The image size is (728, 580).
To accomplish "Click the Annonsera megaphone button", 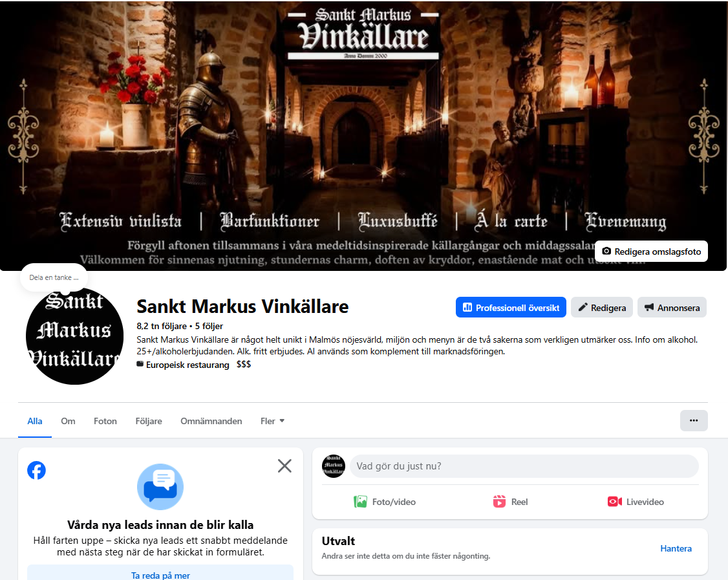I will [x=672, y=307].
